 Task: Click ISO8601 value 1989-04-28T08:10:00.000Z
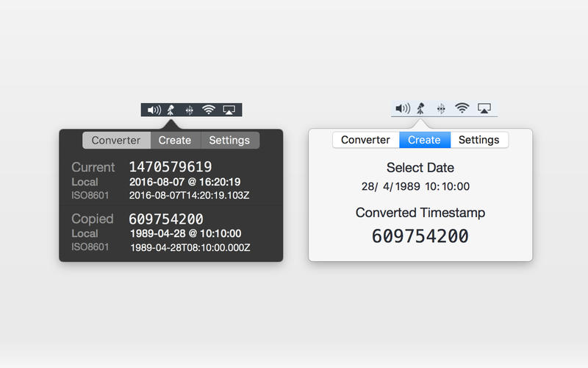click(190, 248)
